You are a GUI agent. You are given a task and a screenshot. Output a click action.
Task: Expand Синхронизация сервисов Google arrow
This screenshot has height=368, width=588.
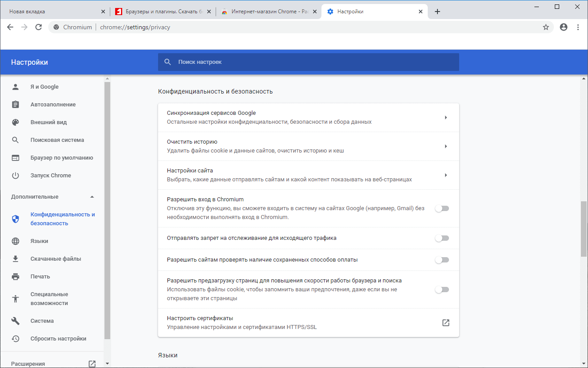coord(446,117)
